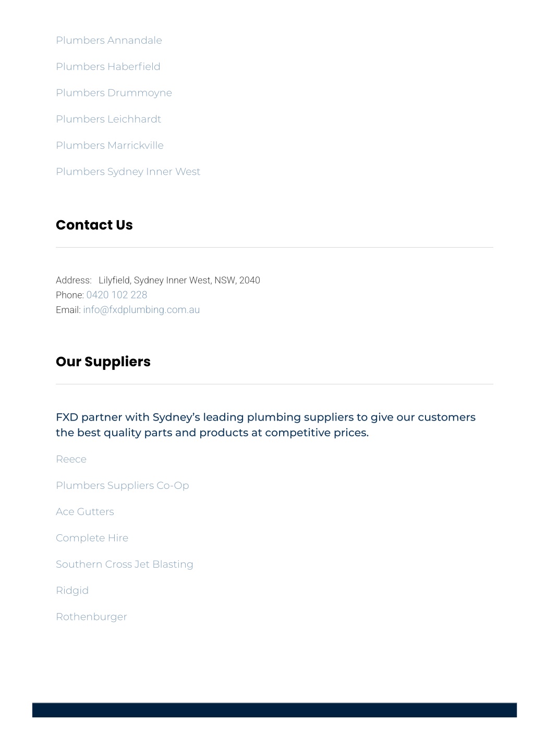Open the Plumbers Annandale link
The height and width of the screenshot is (756, 534).
(109, 41)
